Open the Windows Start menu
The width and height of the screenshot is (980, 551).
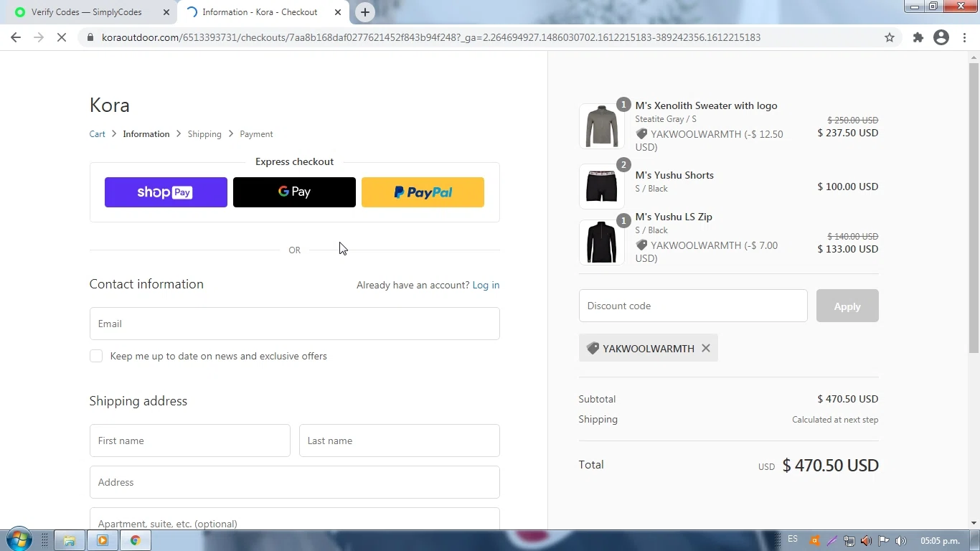[19, 540]
